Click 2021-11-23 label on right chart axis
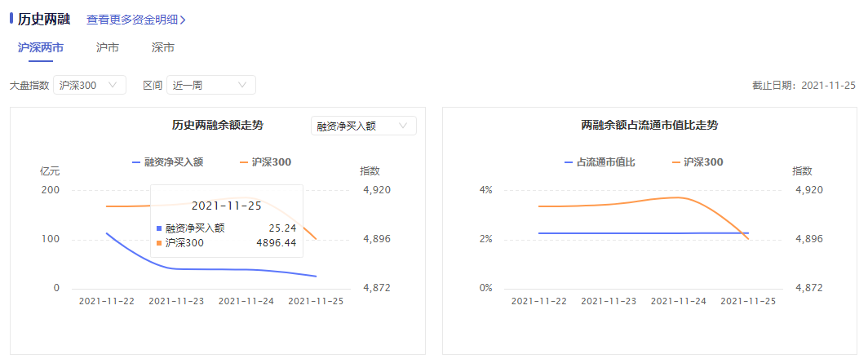This screenshot has width=868, height=363. point(609,302)
